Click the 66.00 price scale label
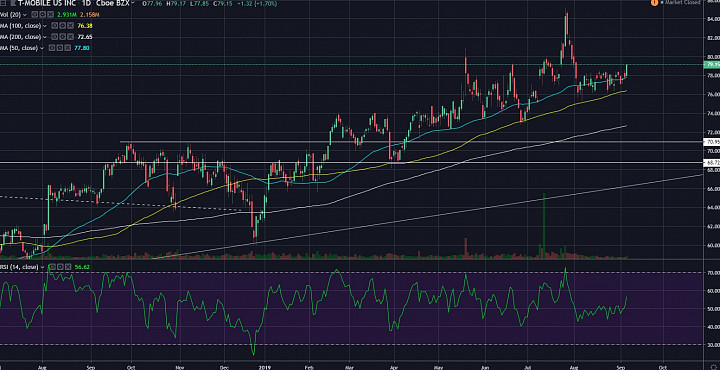Image resolution: width=720 pixels, height=370 pixels. point(713,188)
